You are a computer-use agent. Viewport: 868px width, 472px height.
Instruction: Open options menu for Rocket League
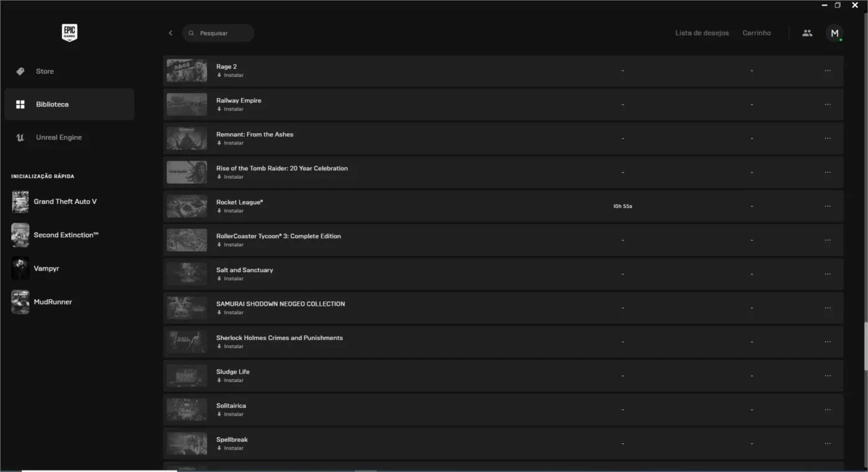(x=828, y=206)
